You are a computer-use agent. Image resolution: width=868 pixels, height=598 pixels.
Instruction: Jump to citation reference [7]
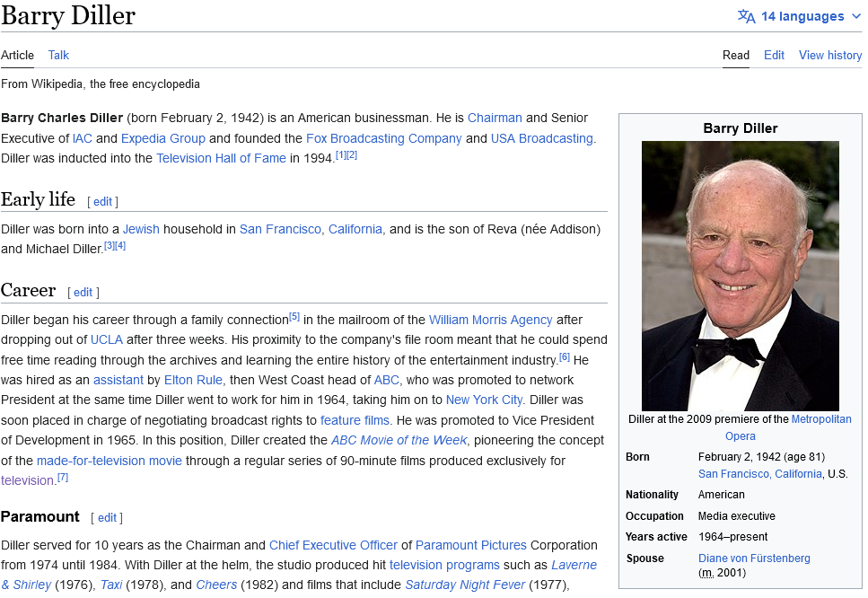point(63,478)
